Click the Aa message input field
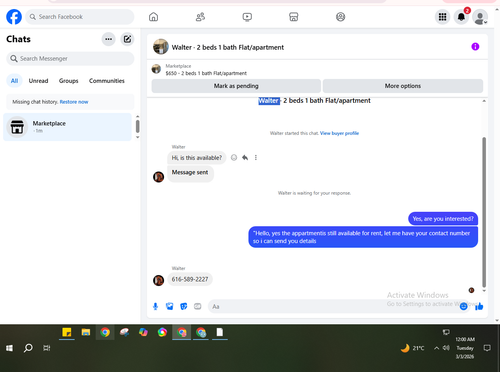Viewport: 500px width, 372px height. point(333,306)
